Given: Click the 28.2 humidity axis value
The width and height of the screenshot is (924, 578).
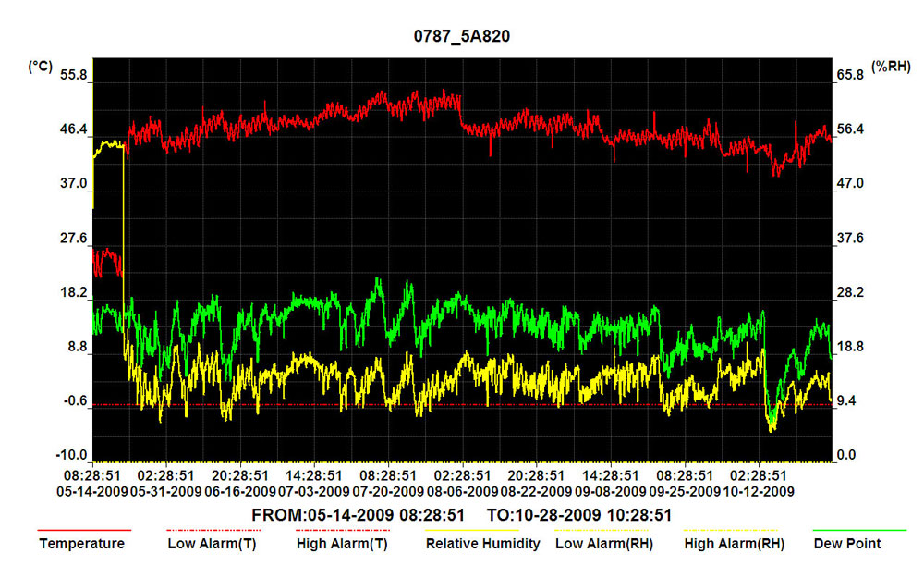Looking at the screenshot, I should 850,292.
